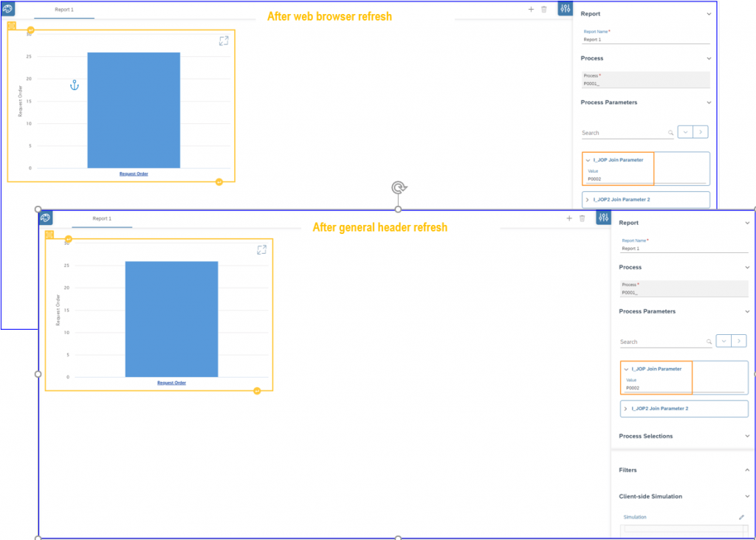Click the right-chevron button beside Search, bottom screenshot
756x540 pixels.
738,341
